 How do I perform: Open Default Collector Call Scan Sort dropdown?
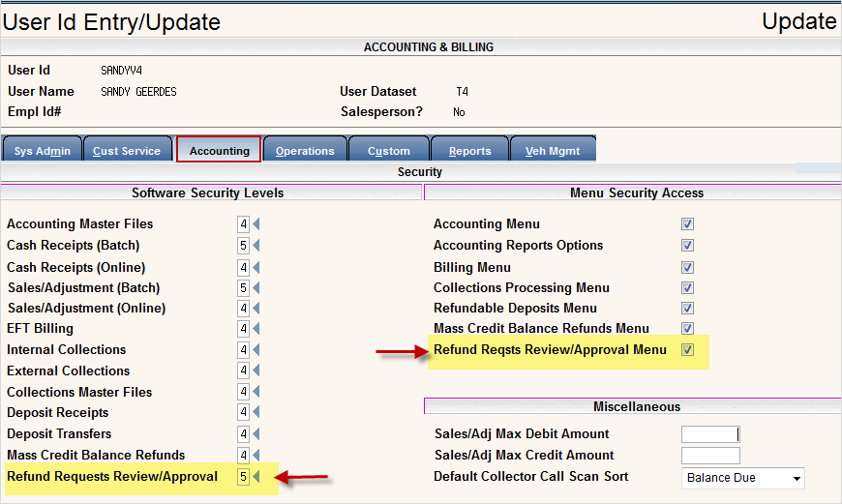pos(742,478)
